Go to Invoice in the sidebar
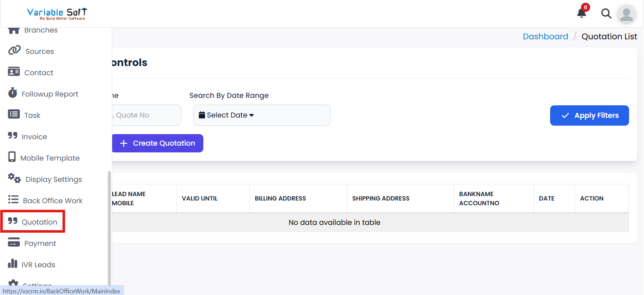 pos(34,137)
